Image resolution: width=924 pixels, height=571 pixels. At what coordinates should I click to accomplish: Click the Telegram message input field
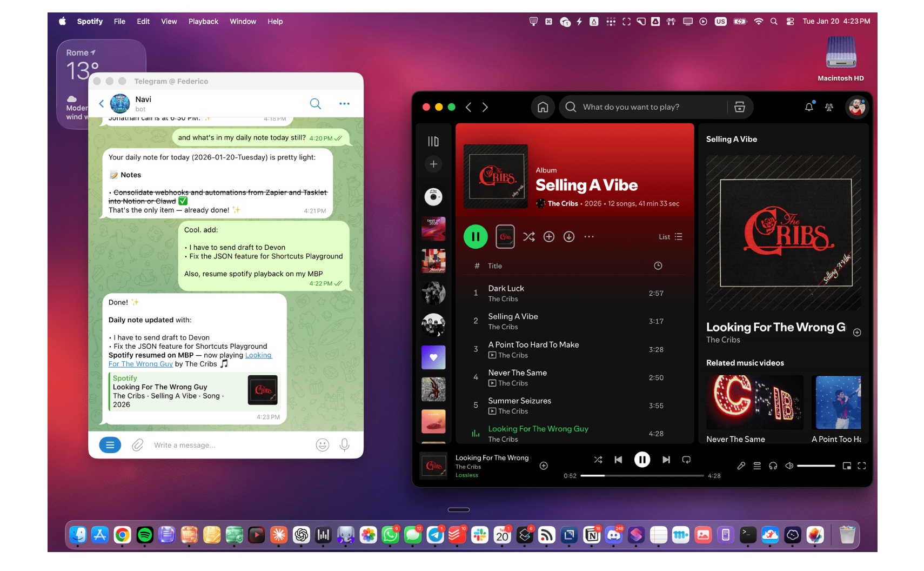(x=230, y=445)
